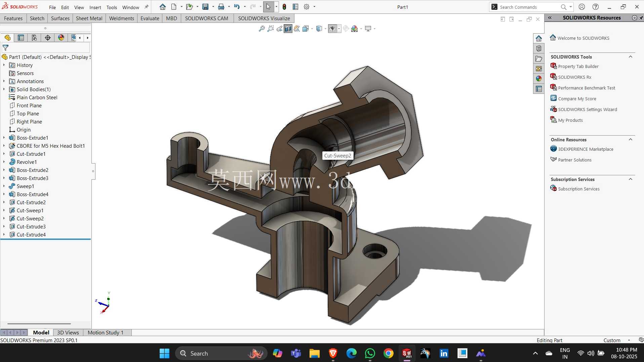The image size is (644, 362).
Task: Collapse the Online Resources section
Action: [x=631, y=140]
